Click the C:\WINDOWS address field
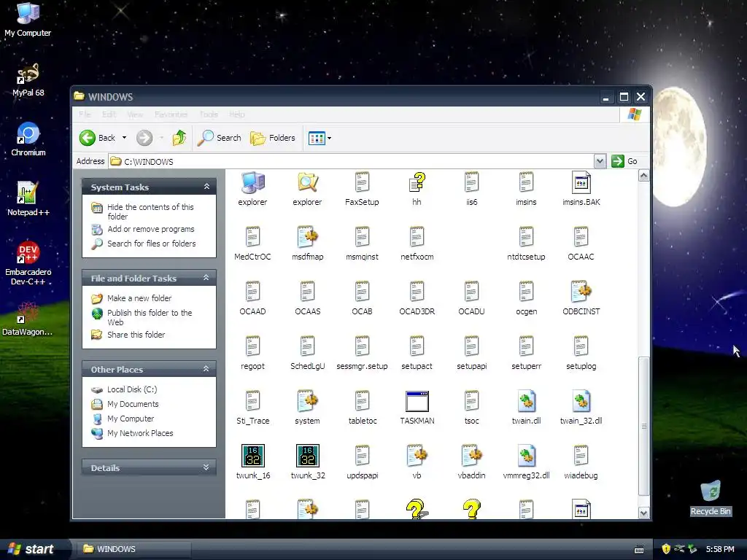The height and width of the screenshot is (560, 747). 352,161
